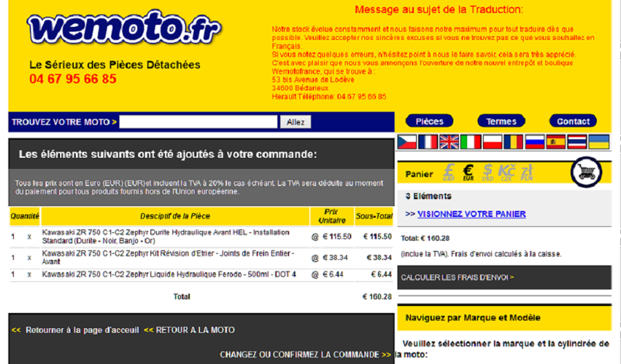
Task: Click the € 160.28 table total
Action: [x=377, y=296]
